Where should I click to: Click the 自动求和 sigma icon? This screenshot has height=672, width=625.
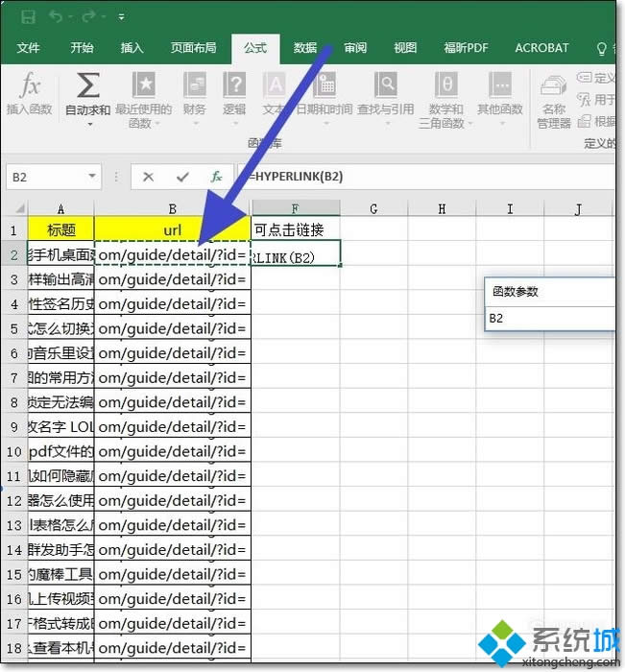tap(88, 84)
